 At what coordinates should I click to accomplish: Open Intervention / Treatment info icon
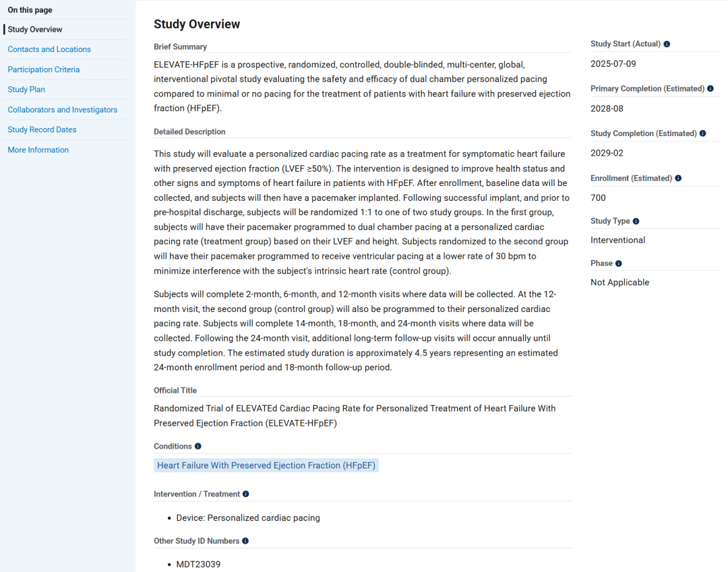(x=246, y=494)
